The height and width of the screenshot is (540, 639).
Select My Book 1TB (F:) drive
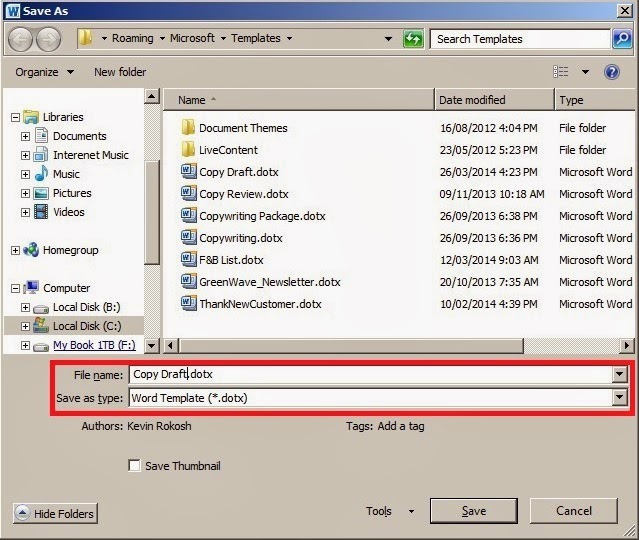pyautogui.click(x=94, y=345)
